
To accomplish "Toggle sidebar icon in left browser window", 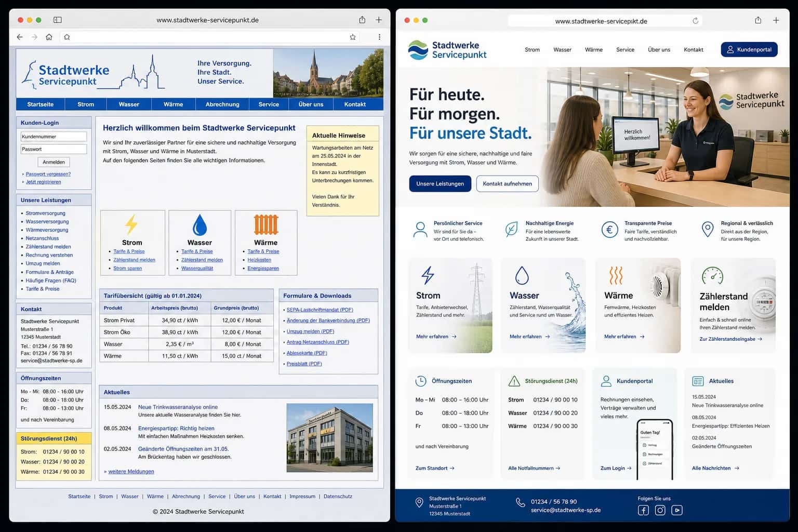I will [58, 20].
